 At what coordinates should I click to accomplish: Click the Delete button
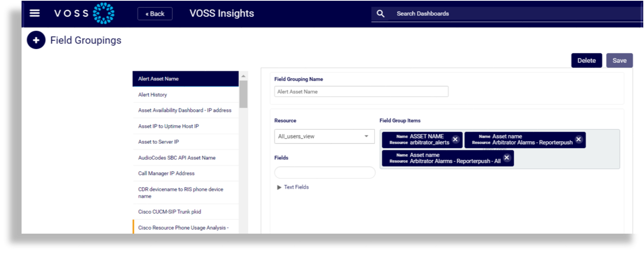(x=587, y=60)
